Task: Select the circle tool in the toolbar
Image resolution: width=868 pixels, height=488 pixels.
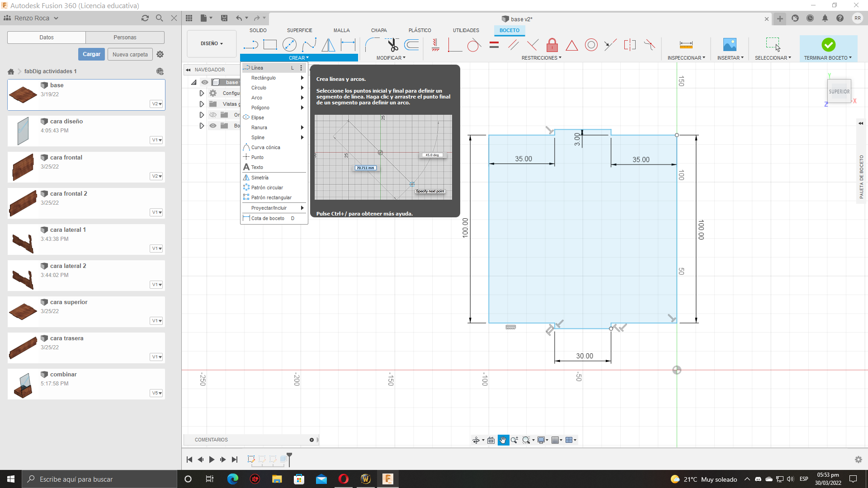Action: 289,45
